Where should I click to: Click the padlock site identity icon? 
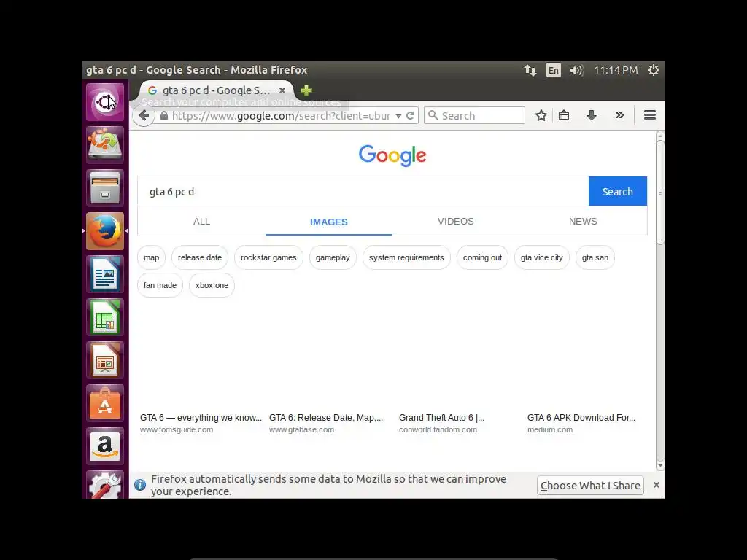[164, 115]
